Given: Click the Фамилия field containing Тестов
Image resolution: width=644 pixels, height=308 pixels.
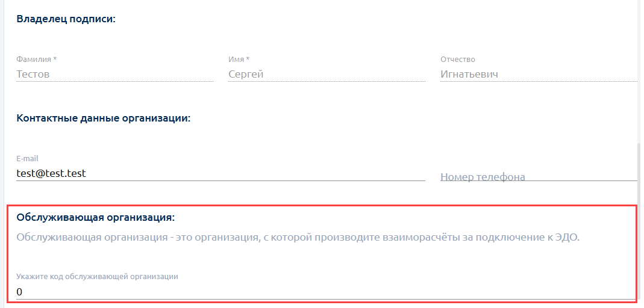Looking at the screenshot, I should (x=114, y=75).
